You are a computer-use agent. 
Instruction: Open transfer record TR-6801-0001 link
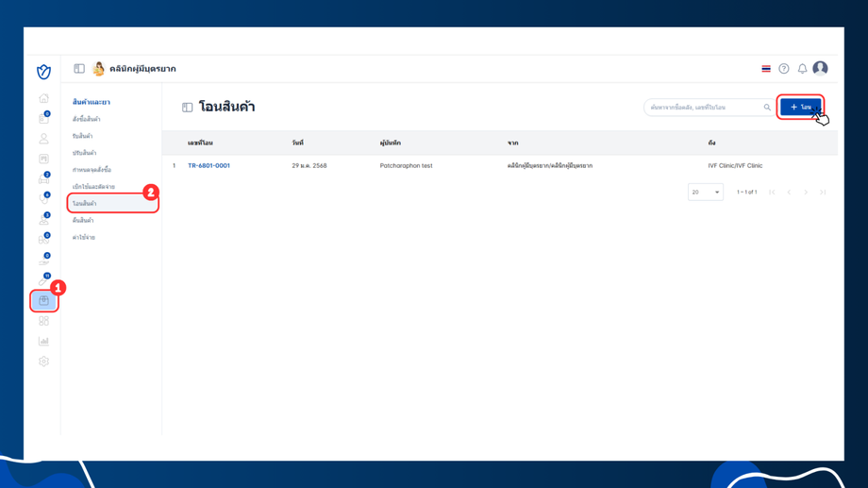[209, 165]
